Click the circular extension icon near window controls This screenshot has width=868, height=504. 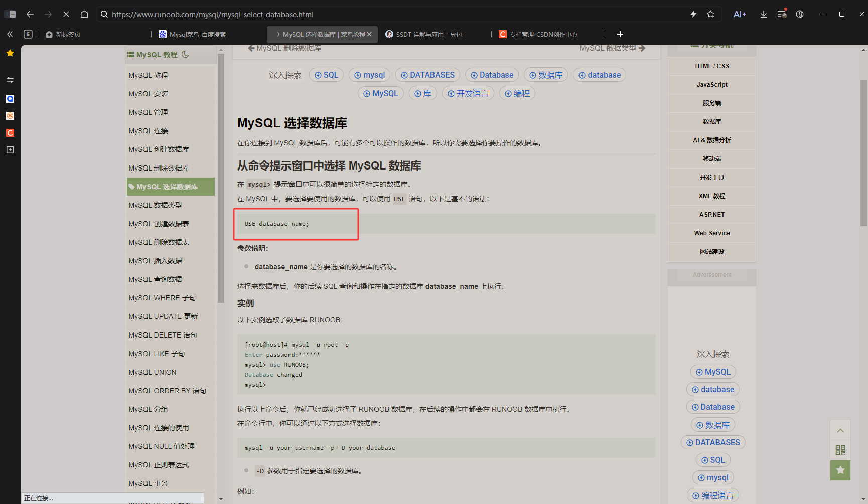pos(800,14)
